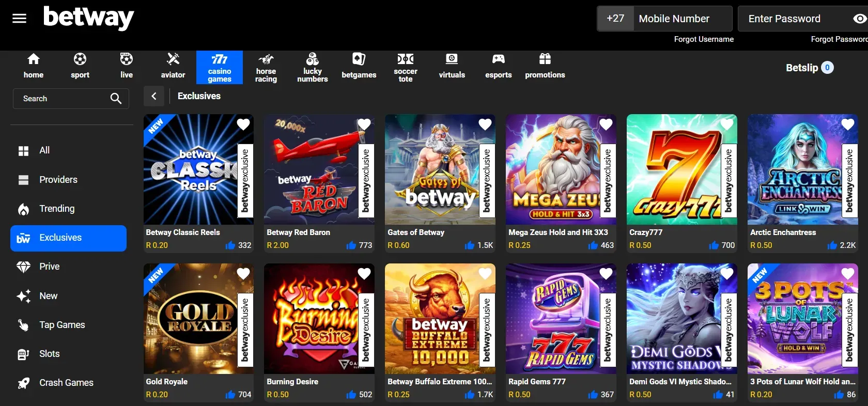
Task: Select Exclusives category in sidebar
Action: pyautogui.click(x=68, y=238)
